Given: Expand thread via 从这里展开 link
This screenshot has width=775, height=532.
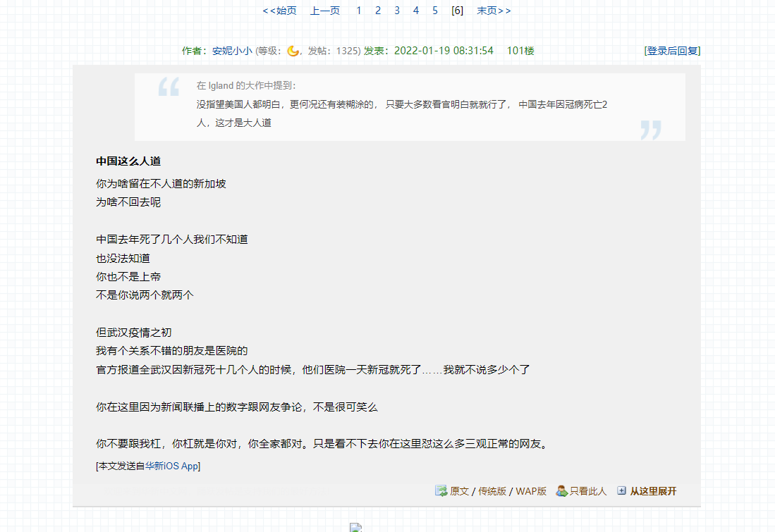Looking at the screenshot, I should 653,491.
